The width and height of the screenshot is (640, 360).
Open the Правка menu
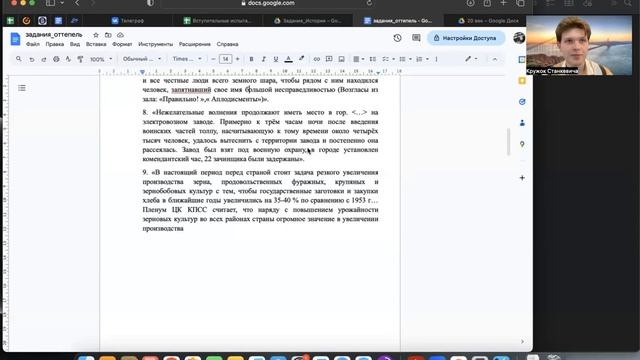[55, 44]
